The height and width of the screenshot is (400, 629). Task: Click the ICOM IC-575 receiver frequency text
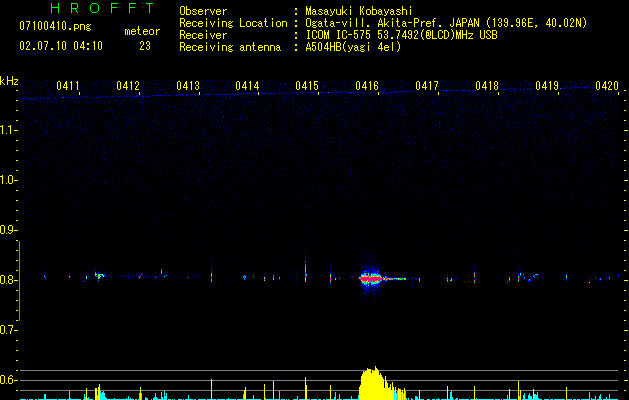coord(401,35)
